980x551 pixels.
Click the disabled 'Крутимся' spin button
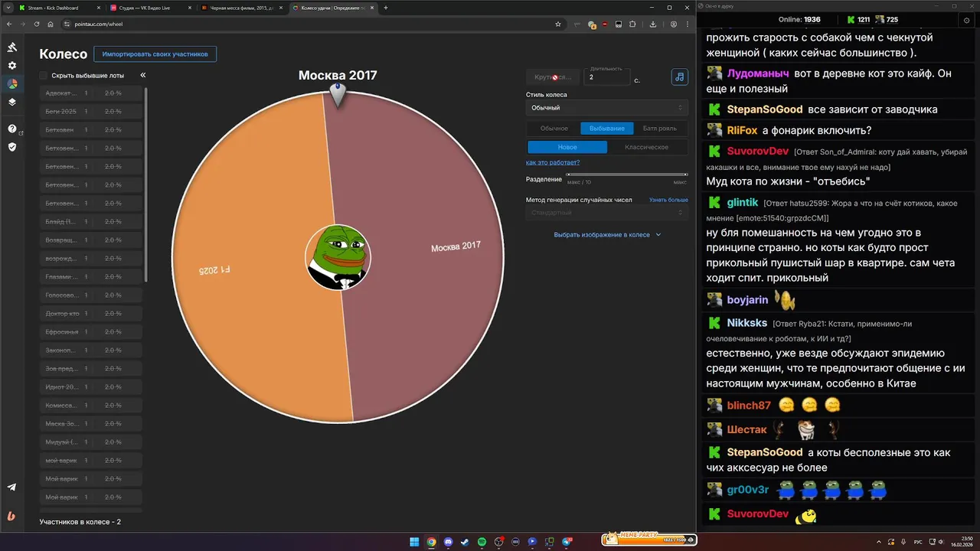pyautogui.click(x=553, y=77)
